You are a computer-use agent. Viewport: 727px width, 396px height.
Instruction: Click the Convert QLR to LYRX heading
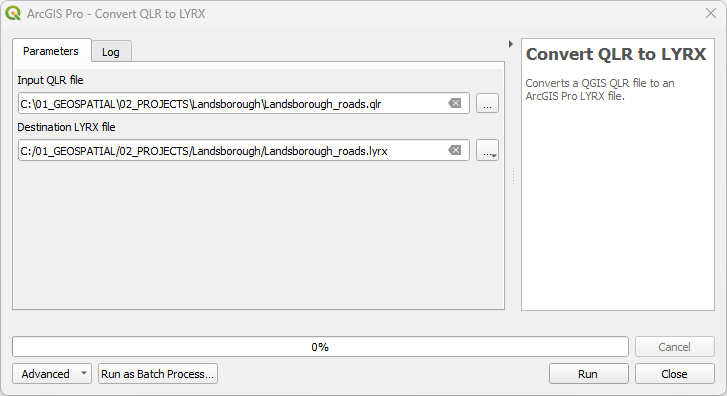point(616,54)
